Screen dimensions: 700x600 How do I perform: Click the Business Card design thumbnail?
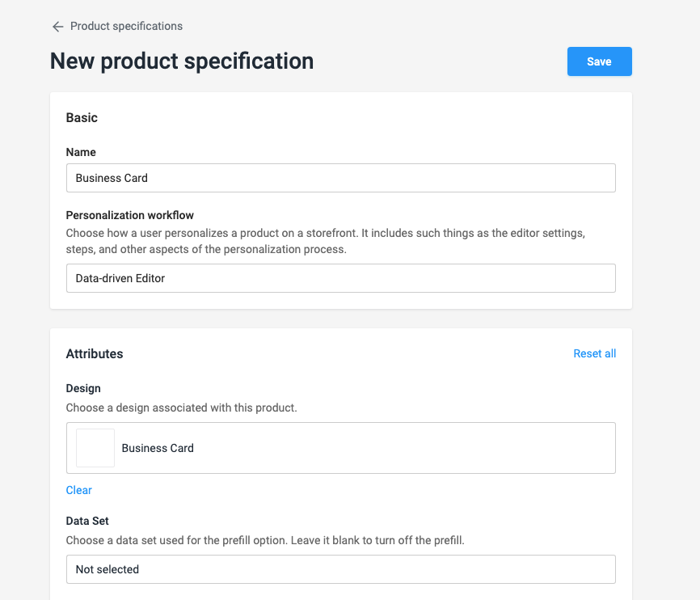pyautogui.click(x=95, y=448)
